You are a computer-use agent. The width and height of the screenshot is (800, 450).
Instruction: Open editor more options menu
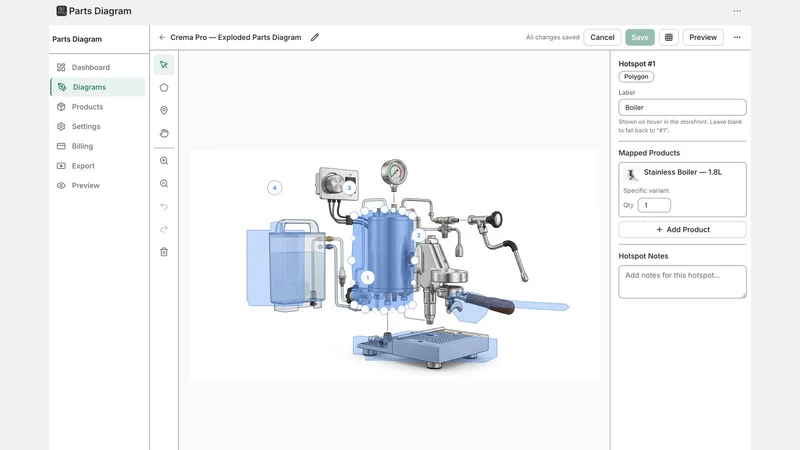point(737,37)
